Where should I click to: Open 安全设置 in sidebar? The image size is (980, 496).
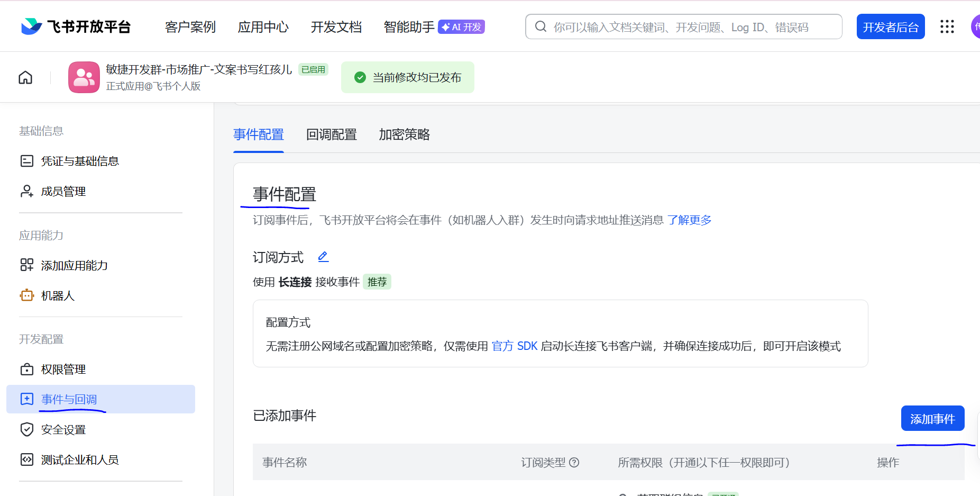tap(63, 429)
